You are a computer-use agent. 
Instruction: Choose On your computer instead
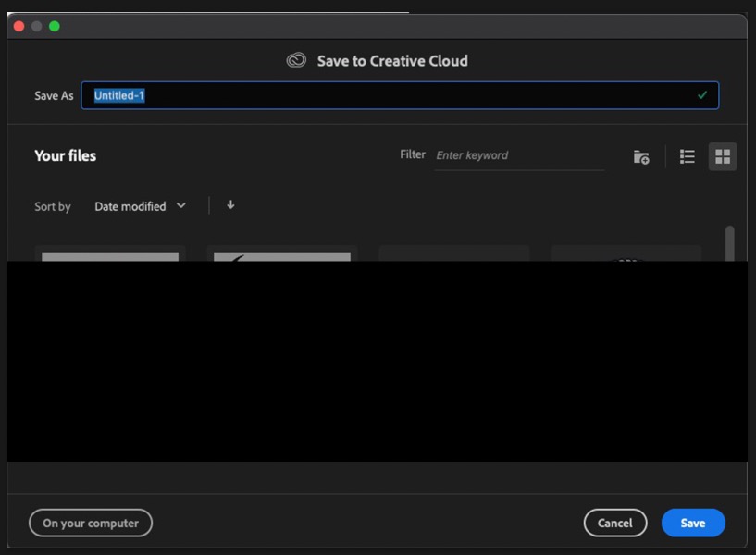tap(90, 523)
